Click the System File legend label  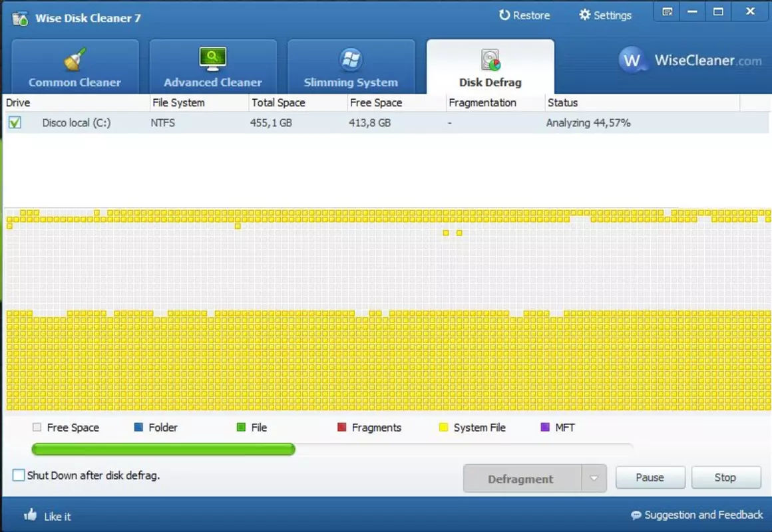[480, 428]
